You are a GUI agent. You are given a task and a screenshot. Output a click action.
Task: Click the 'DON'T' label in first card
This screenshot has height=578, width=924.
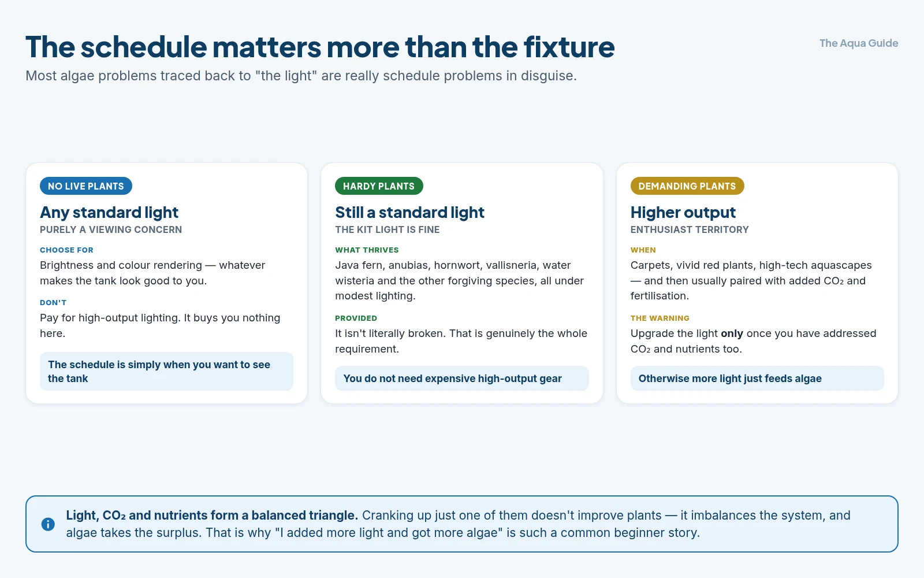pos(53,303)
